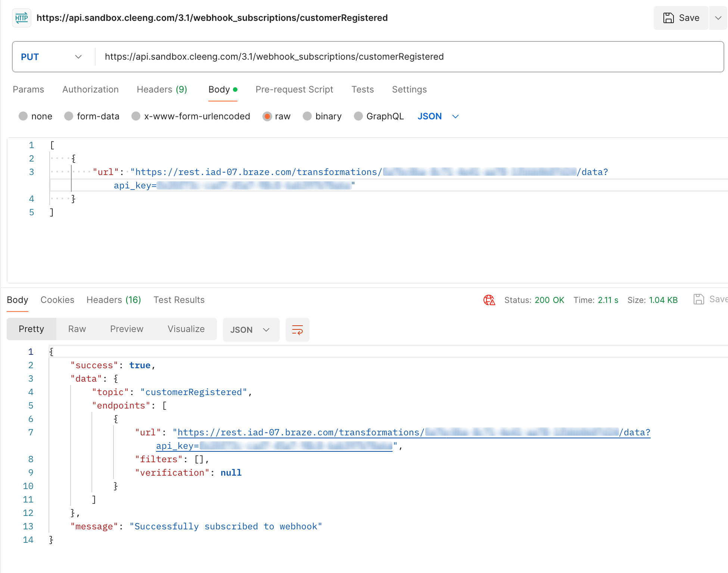
Task: Click the network warning globe icon
Action: 489,300
